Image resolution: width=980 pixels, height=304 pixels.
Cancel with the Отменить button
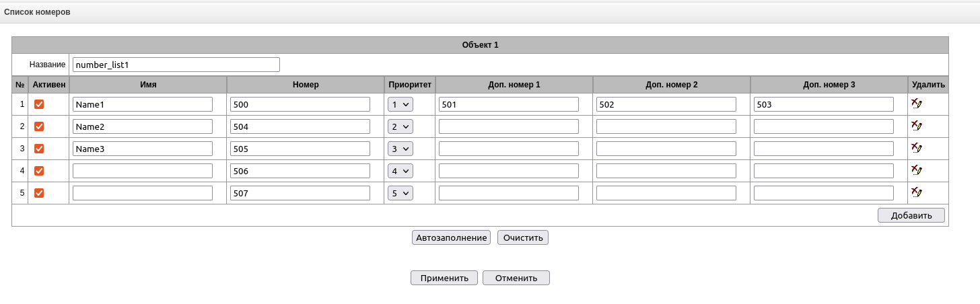516,278
